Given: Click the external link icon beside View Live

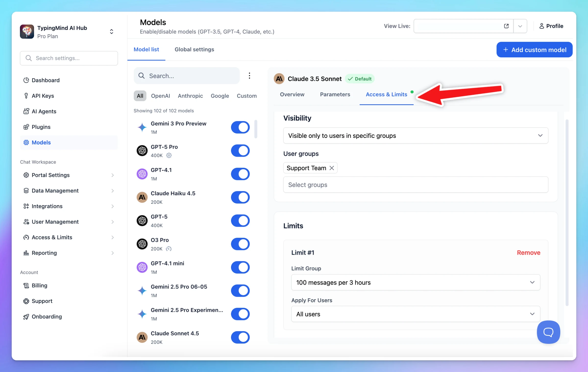Looking at the screenshot, I should pos(506,26).
